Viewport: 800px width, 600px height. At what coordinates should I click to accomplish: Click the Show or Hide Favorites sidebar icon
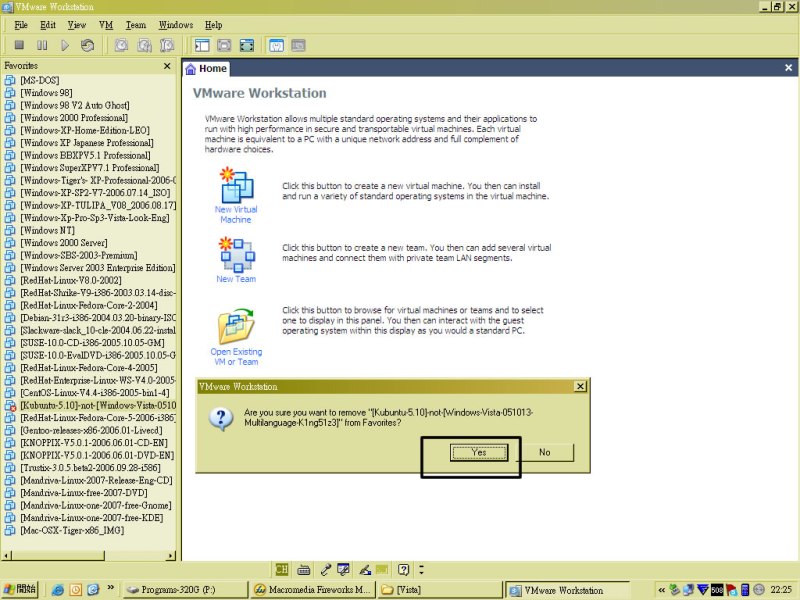pyautogui.click(x=202, y=45)
